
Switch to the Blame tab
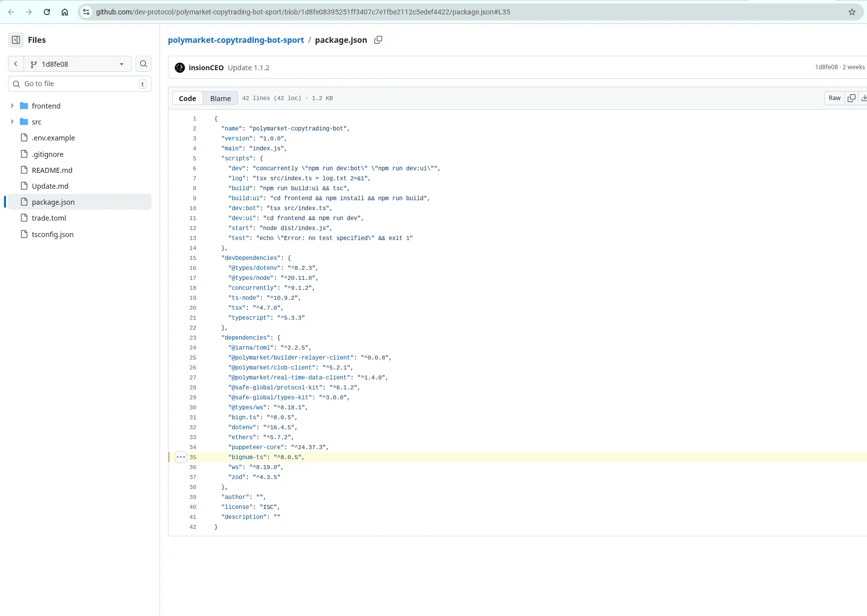220,98
